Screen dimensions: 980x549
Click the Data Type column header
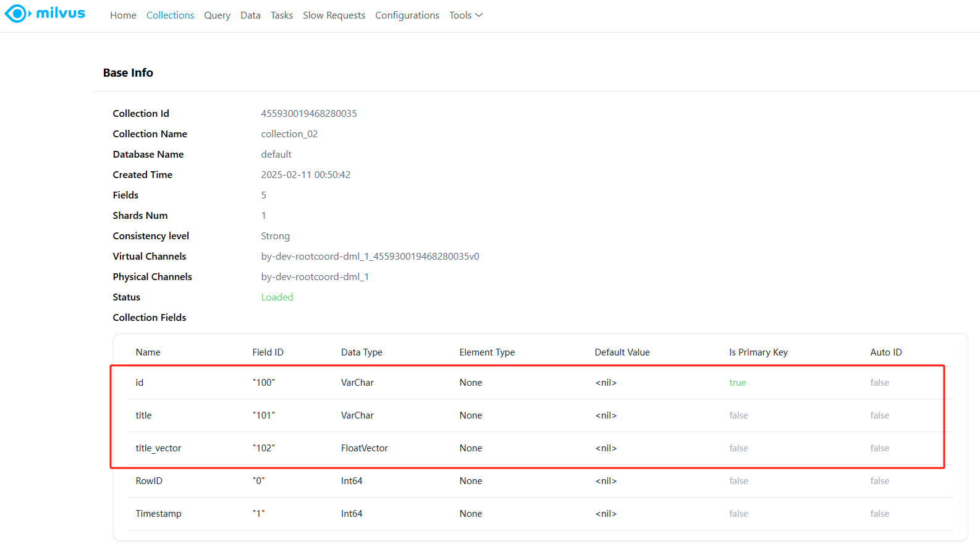tap(361, 352)
